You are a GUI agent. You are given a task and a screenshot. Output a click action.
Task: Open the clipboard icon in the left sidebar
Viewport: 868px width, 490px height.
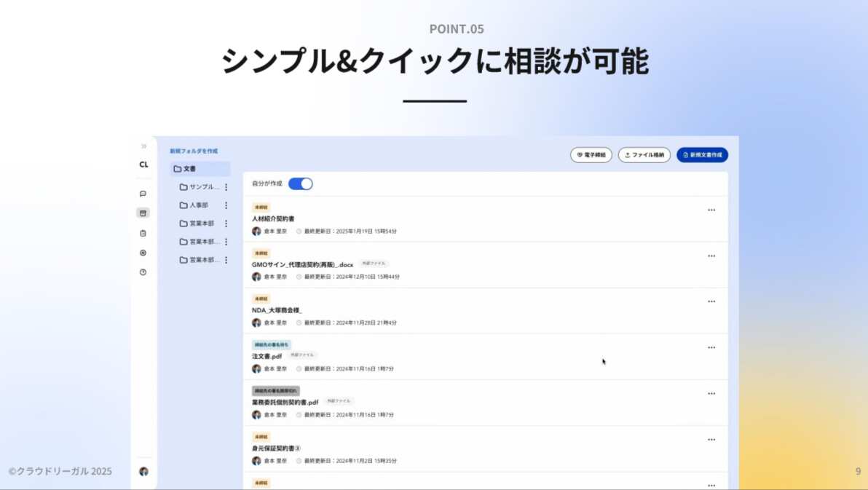tap(143, 233)
